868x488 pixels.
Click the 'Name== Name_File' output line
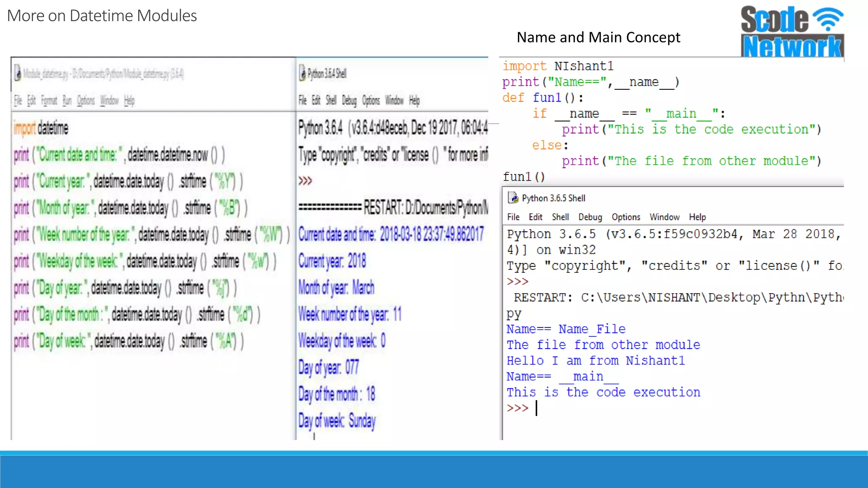566,329
